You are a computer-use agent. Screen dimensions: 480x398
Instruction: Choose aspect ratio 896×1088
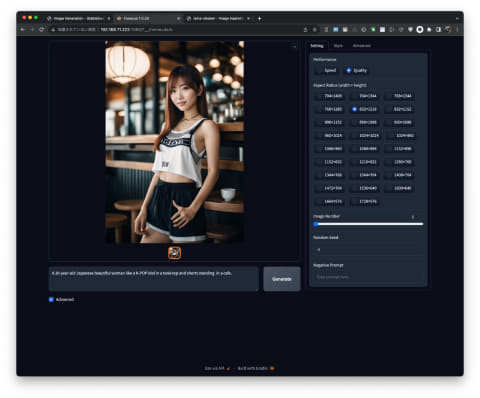tap(364, 122)
